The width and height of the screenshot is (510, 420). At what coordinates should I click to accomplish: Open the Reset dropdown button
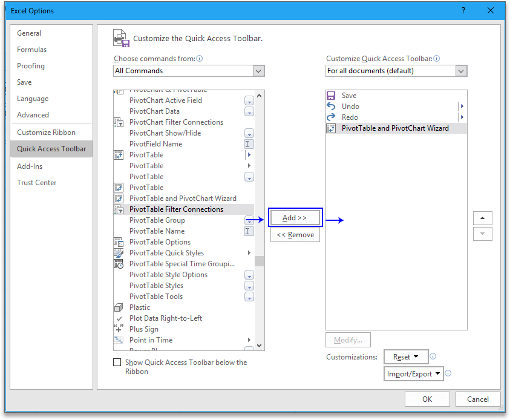click(405, 357)
